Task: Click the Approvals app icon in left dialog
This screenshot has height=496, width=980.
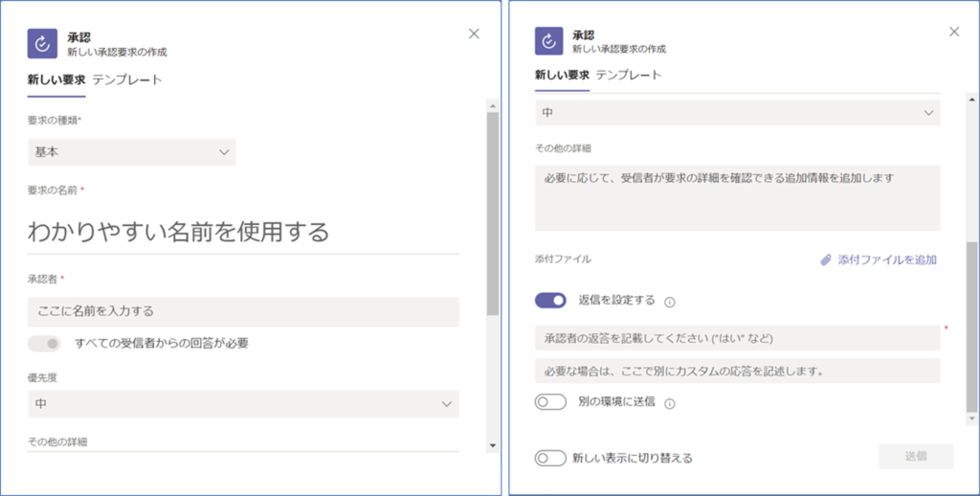Action: [42, 43]
